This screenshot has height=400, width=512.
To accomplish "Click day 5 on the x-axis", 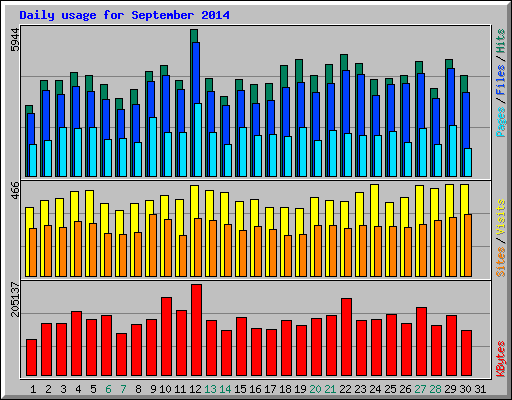I will click(x=93, y=389).
